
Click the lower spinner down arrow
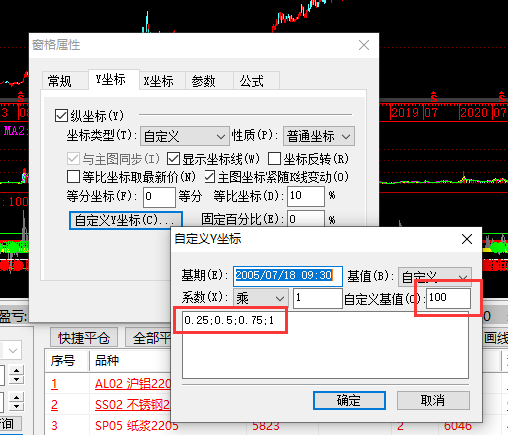tap(16, 406)
